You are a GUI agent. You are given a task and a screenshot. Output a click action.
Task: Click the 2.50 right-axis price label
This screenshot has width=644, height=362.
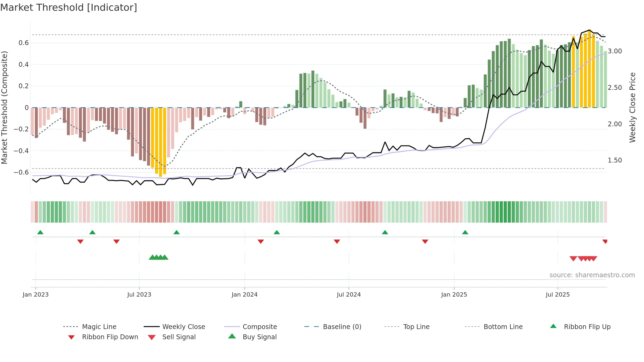click(615, 88)
